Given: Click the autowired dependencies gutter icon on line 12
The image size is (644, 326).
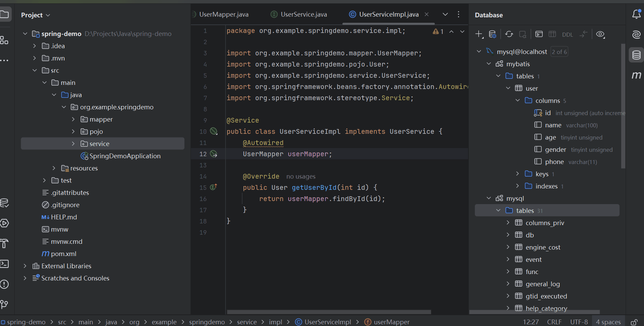Looking at the screenshot, I should tap(214, 154).
